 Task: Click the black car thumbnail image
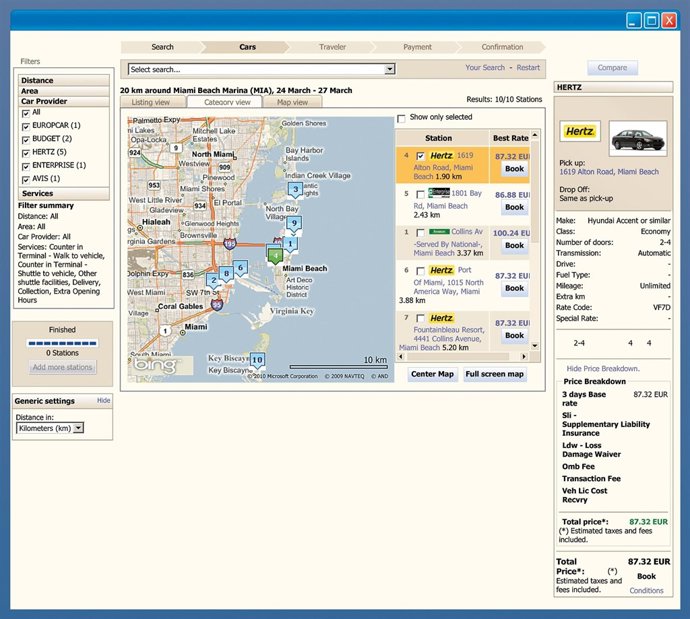point(638,137)
